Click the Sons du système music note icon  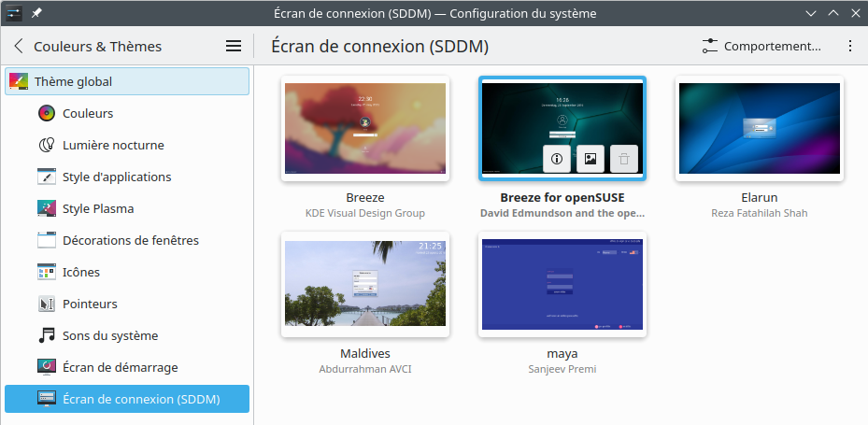[47, 336]
